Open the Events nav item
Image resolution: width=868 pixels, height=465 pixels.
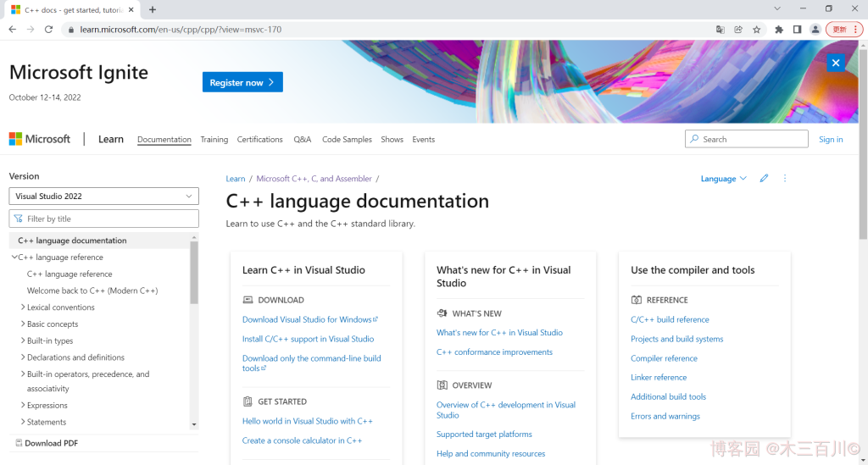point(424,140)
